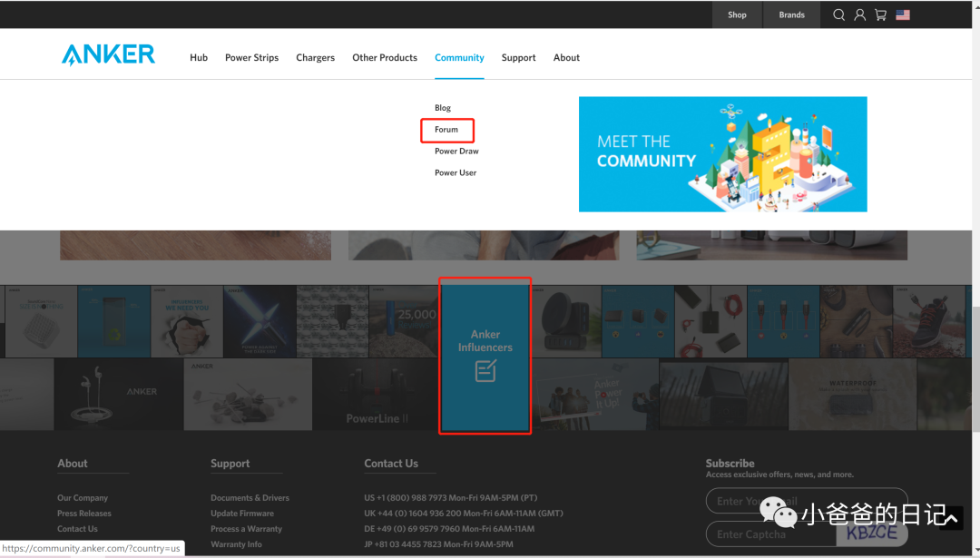The width and height of the screenshot is (980, 558).
Task: Follow the Our Company footer link
Action: tap(83, 498)
